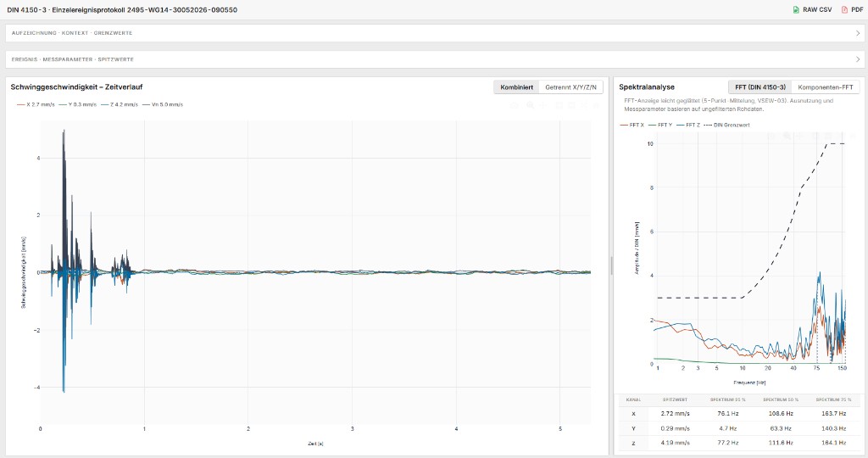Open the Aufzeichnung · Kontext · Grenzwerte header

435,33
